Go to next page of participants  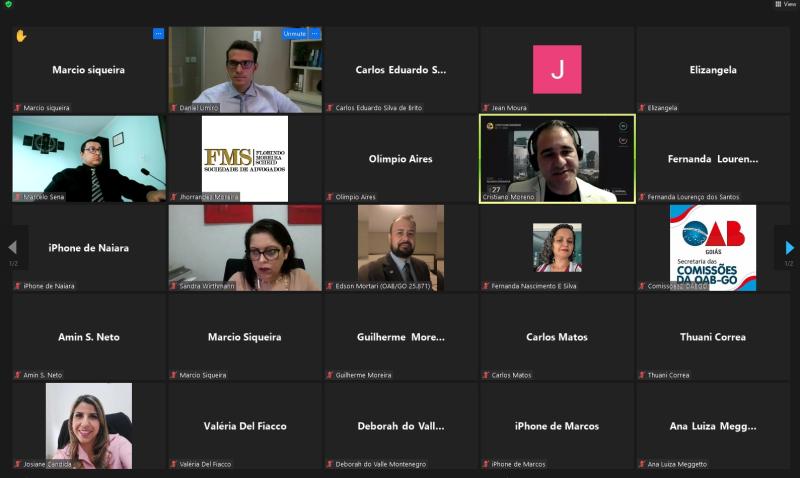tap(789, 248)
